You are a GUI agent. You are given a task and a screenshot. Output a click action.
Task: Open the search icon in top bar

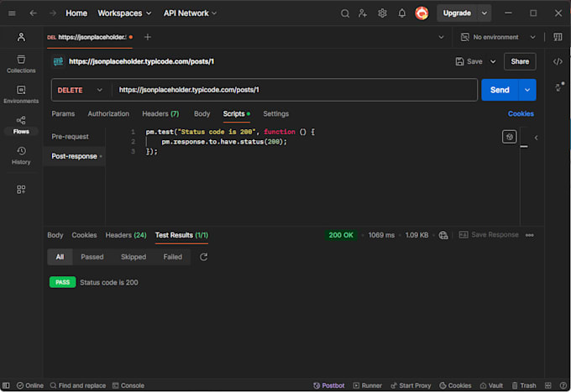[x=345, y=13]
